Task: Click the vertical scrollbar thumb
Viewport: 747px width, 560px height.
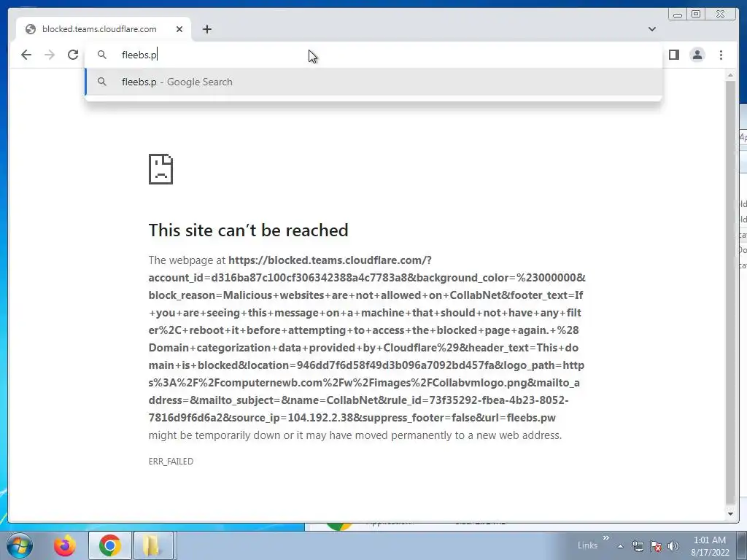Action: coord(730,292)
